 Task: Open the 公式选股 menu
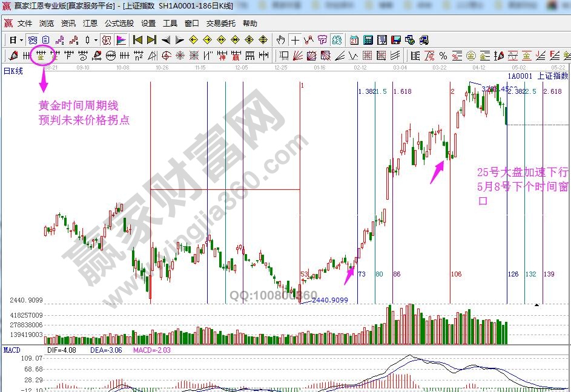119,24
